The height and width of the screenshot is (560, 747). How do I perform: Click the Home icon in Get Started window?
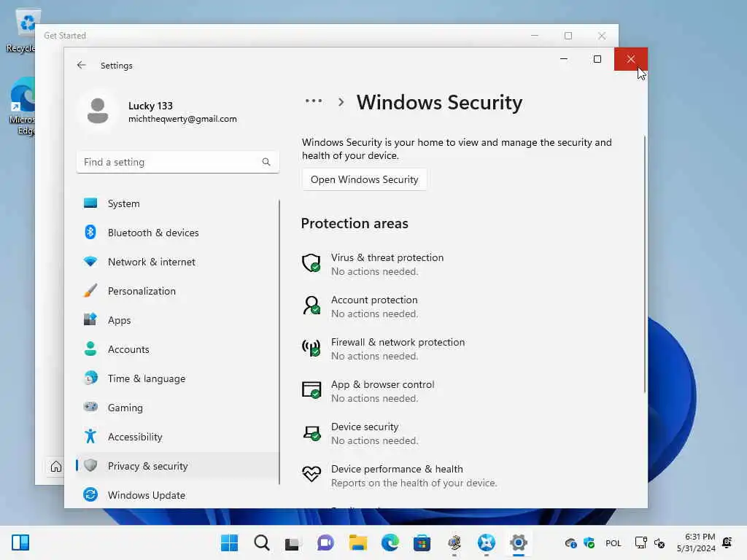tap(55, 467)
